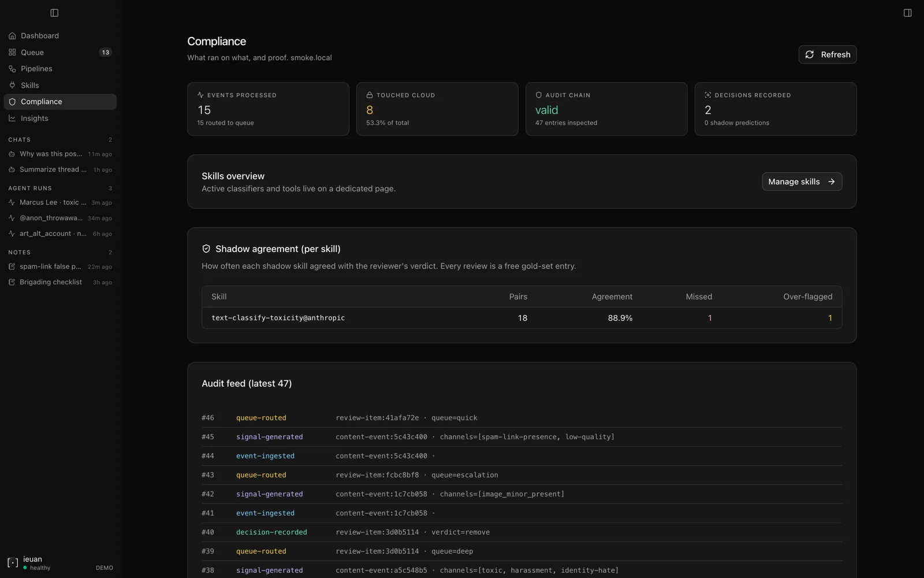The image size is (924, 578).
Task: Click the Compliance shield icon in sidebar
Action: (12, 102)
